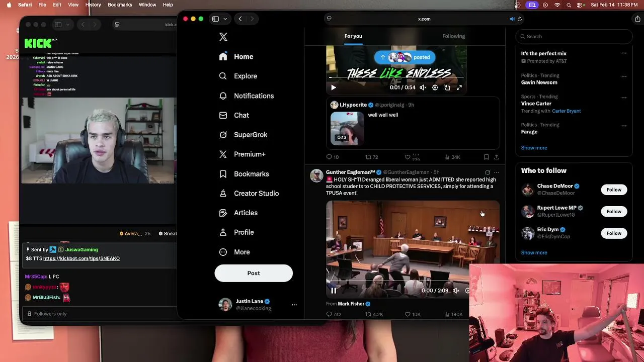This screenshot has width=644, height=362.
Task: Enter fullscreen on the 0:54 video
Action: coord(459,87)
